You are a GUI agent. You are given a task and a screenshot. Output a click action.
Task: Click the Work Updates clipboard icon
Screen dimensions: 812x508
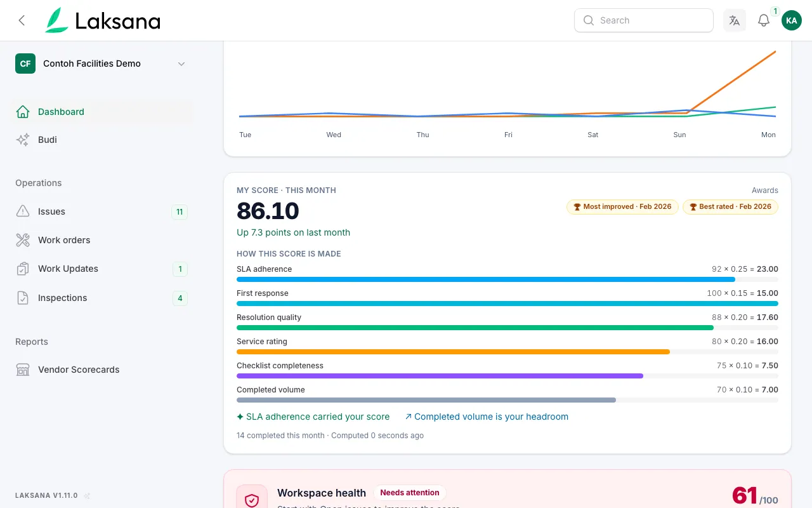[x=23, y=269]
